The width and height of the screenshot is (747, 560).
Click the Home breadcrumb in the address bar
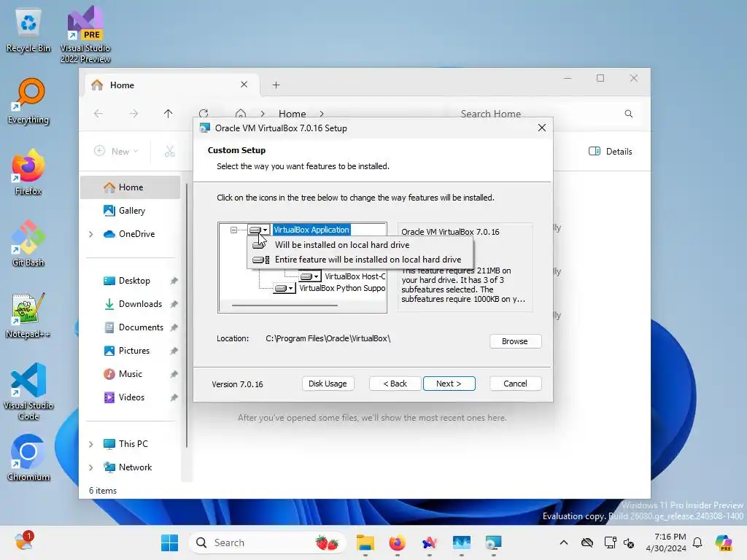(x=292, y=114)
